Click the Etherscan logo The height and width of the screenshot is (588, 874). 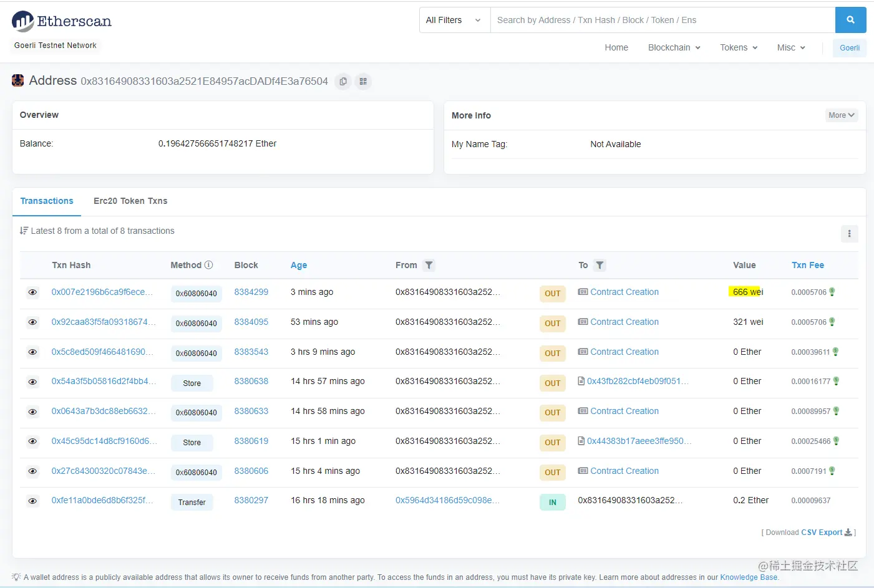click(x=62, y=21)
